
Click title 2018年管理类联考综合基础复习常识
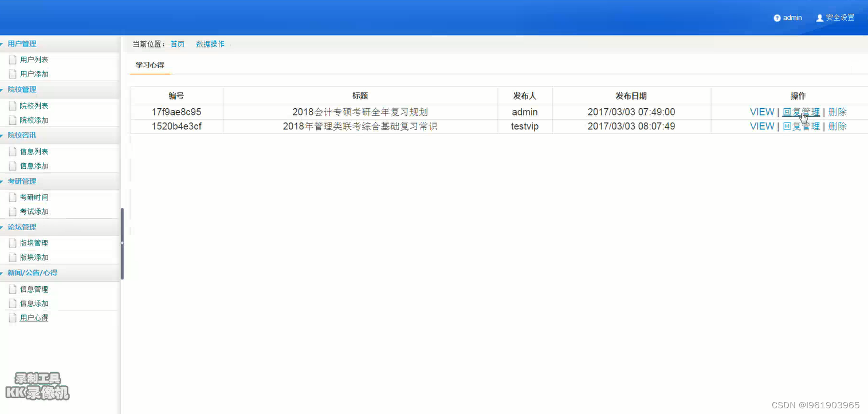[360, 127]
